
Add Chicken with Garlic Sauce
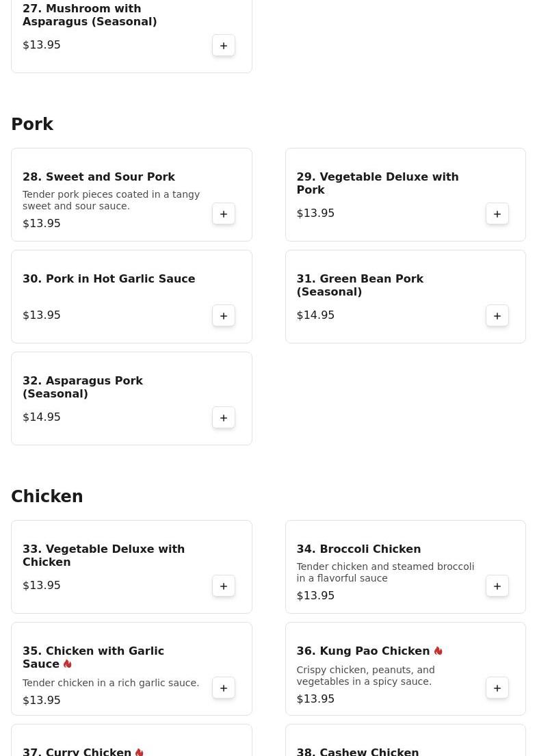pyautogui.click(x=224, y=688)
